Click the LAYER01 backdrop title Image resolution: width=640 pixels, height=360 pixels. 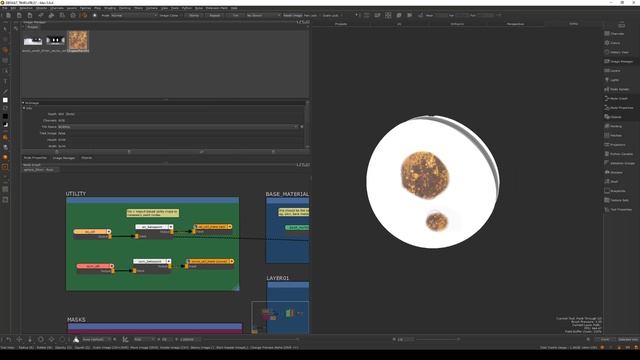(x=278, y=278)
